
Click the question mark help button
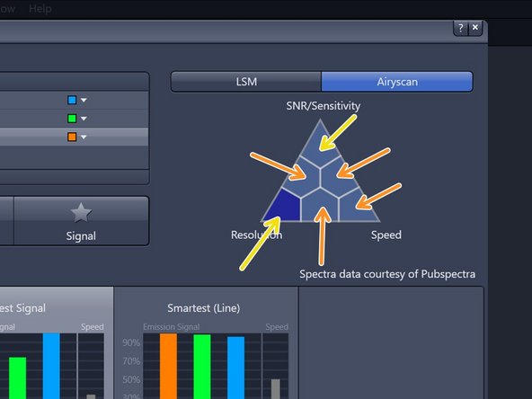click(x=460, y=28)
